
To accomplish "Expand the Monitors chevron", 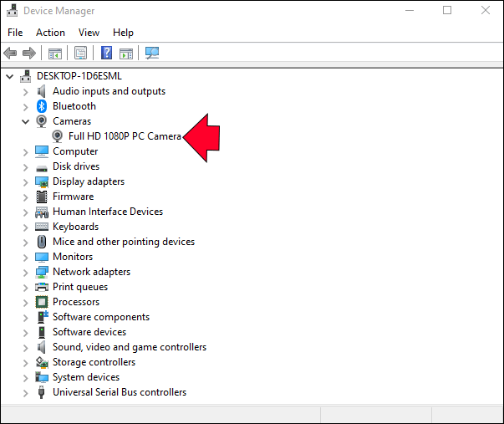I will click(x=26, y=258).
